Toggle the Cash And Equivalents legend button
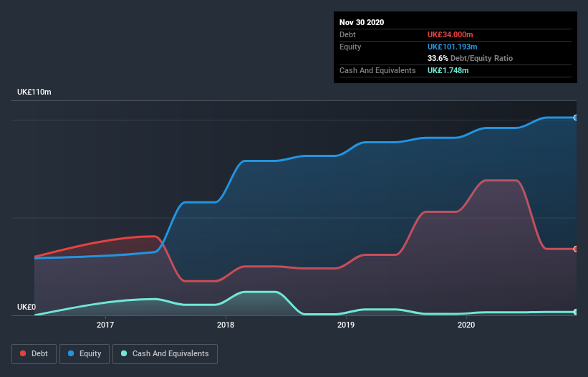588x377 pixels. click(165, 354)
